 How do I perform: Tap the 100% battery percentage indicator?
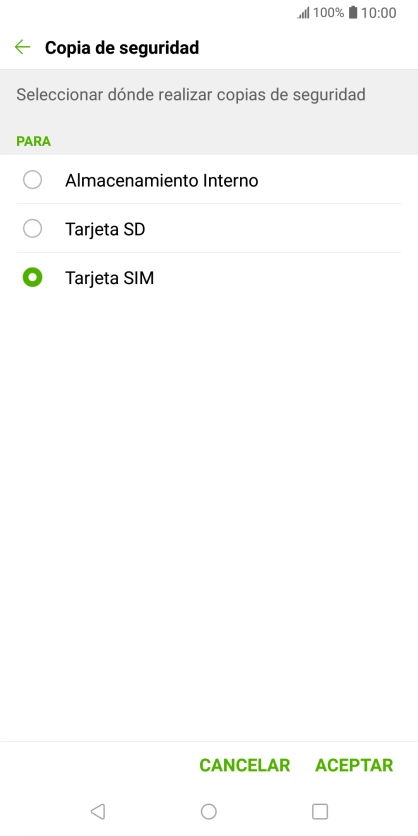coord(328,13)
